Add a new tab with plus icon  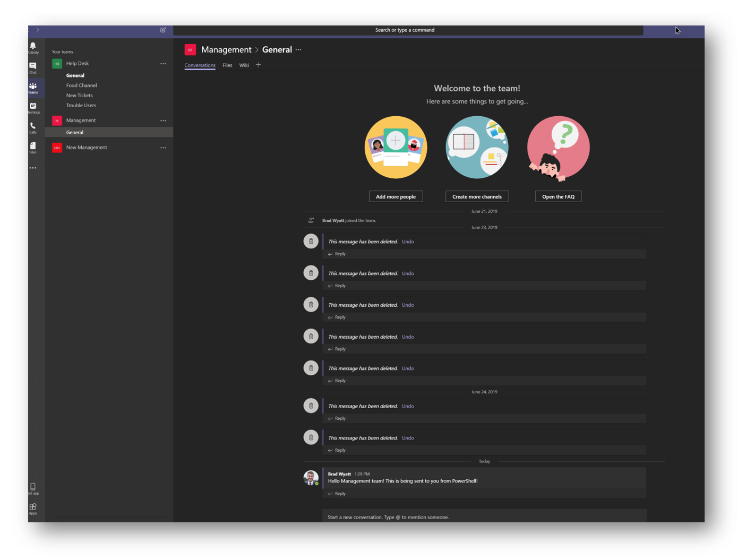tap(259, 65)
